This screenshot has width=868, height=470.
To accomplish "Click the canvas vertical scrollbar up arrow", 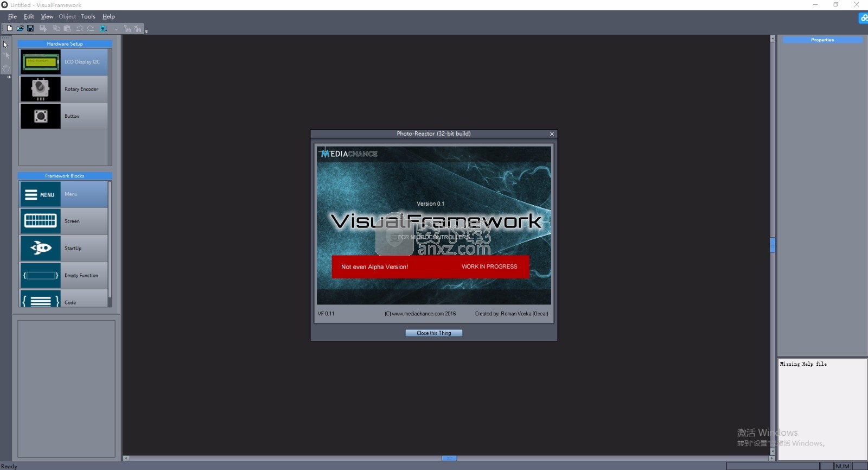I will pos(773,39).
